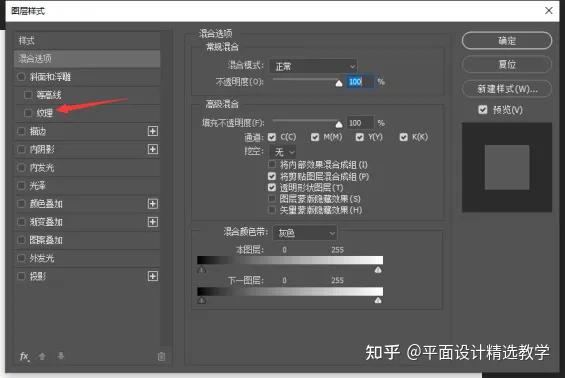This screenshot has height=378, width=565.
Task: Uncheck 将剪贴图层混合成组(P) option
Action: (x=272, y=176)
